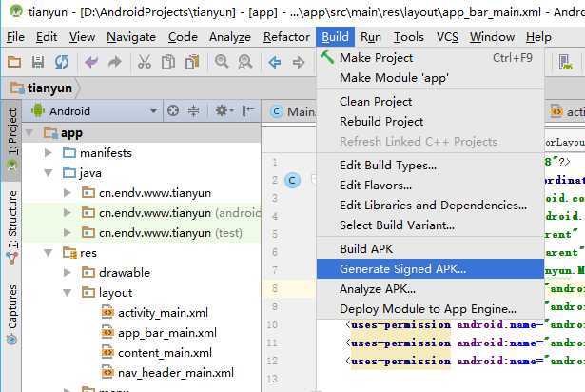The width and height of the screenshot is (585, 392).
Task: Click the Paste clipboard icon
Action: (192, 62)
